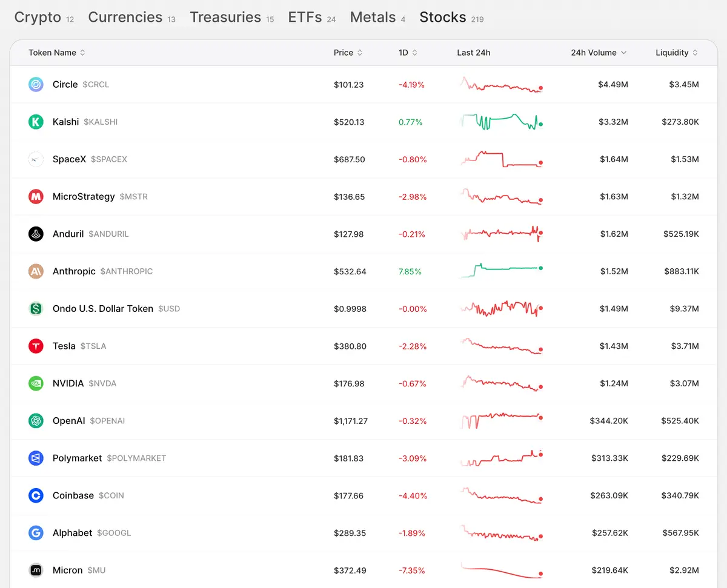Viewport: 727px width, 588px height.
Task: Switch to the Crypto tab
Action: pyautogui.click(x=38, y=18)
